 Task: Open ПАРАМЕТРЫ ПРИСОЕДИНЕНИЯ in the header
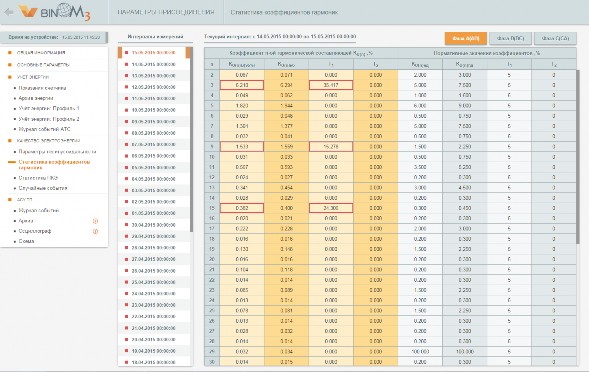(166, 12)
